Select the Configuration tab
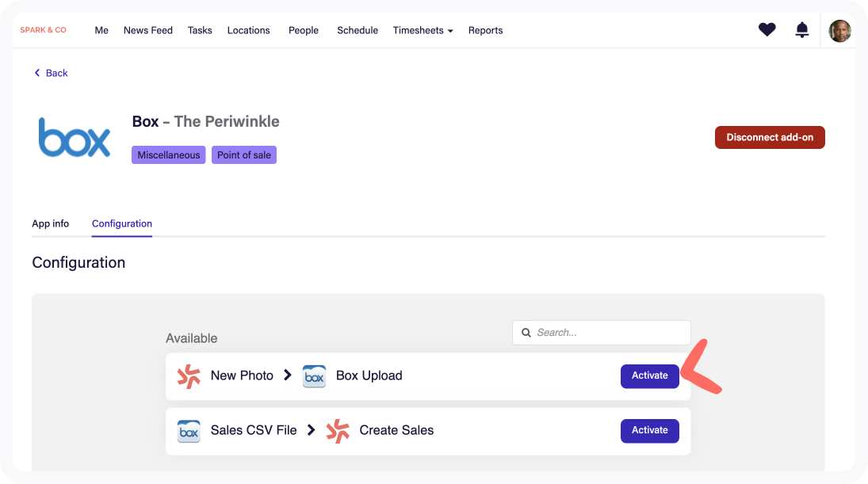Image resolution: width=868 pixels, height=484 pixels. coord(122,223)
